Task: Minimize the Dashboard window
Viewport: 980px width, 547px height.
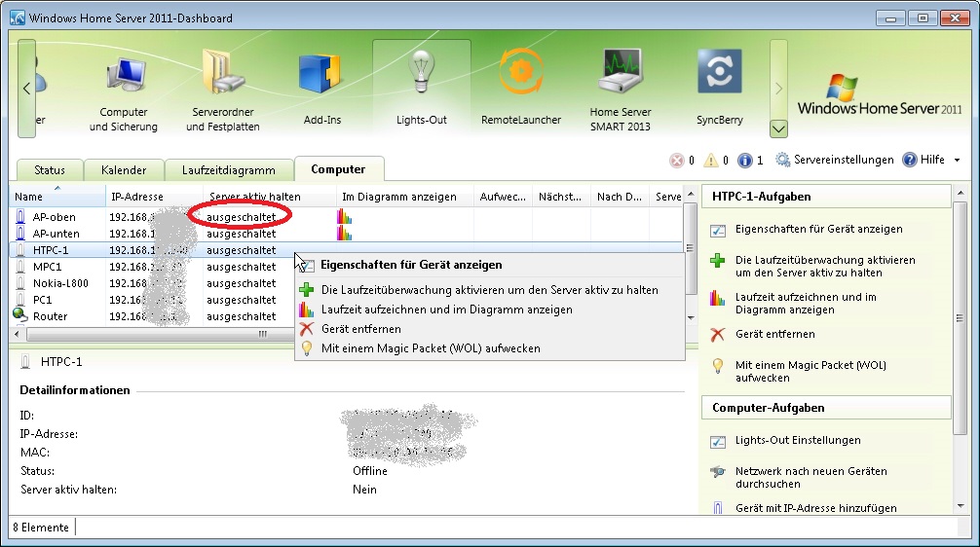Action: click(x=890, y=18)
